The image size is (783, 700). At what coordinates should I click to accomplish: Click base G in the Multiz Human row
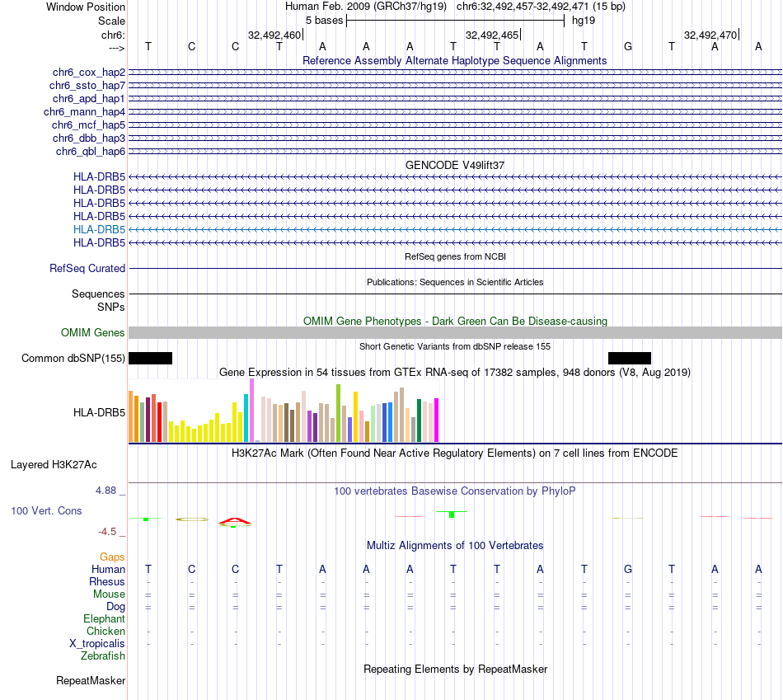click(x=628, y=569)
